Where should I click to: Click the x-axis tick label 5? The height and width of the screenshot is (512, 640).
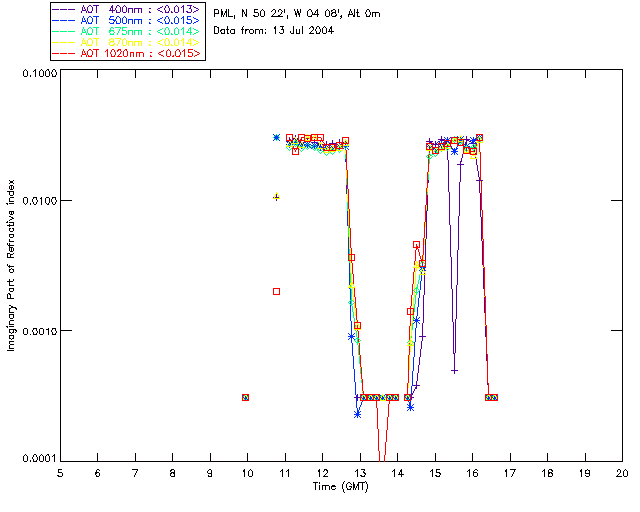[x=60, y=473]
